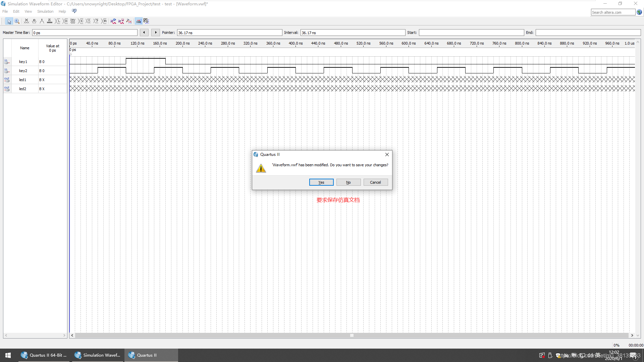Viewport: 644px width, 362px height.
Task: Run Functional Simulation toolbar icon
Action: [113, 21]
